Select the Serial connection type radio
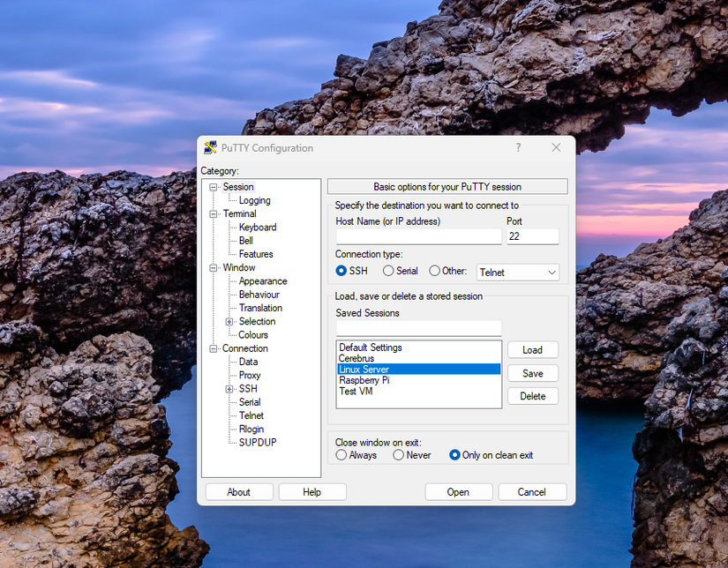This screenshot has width=728, height=568. tap(388, 271)
